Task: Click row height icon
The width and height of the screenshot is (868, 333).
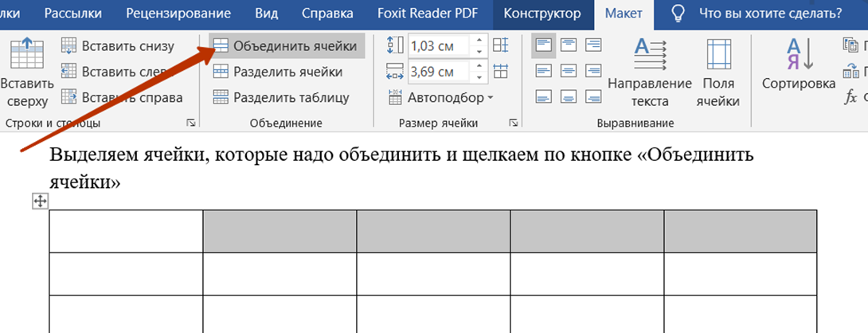Action: (x=395, y=45)
